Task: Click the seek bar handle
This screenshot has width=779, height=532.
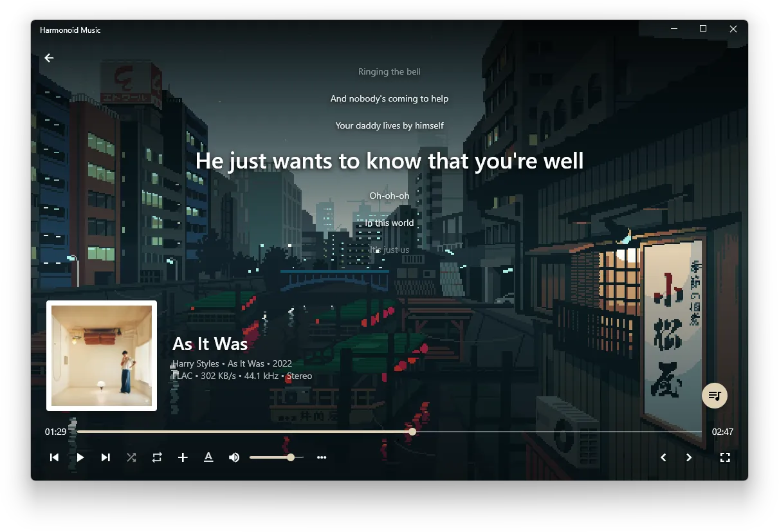Action: point(412,432)
